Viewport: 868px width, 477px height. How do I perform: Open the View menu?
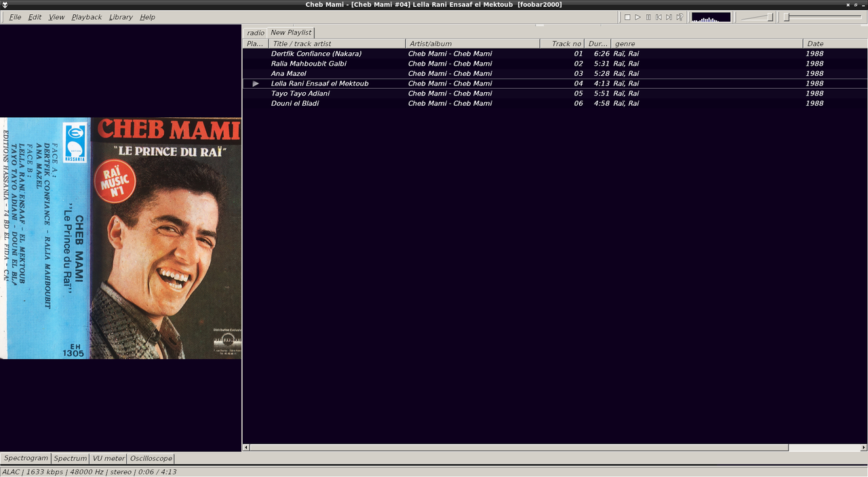pos(56,17)
